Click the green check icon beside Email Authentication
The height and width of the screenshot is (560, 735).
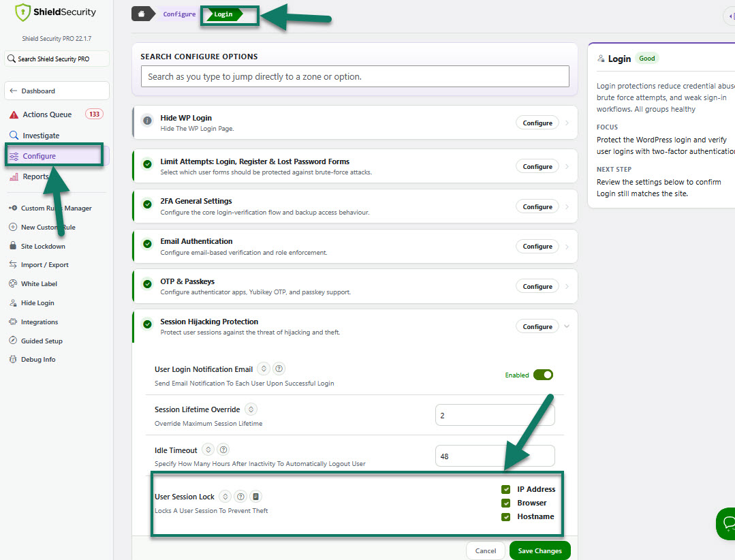click(147, 244)
